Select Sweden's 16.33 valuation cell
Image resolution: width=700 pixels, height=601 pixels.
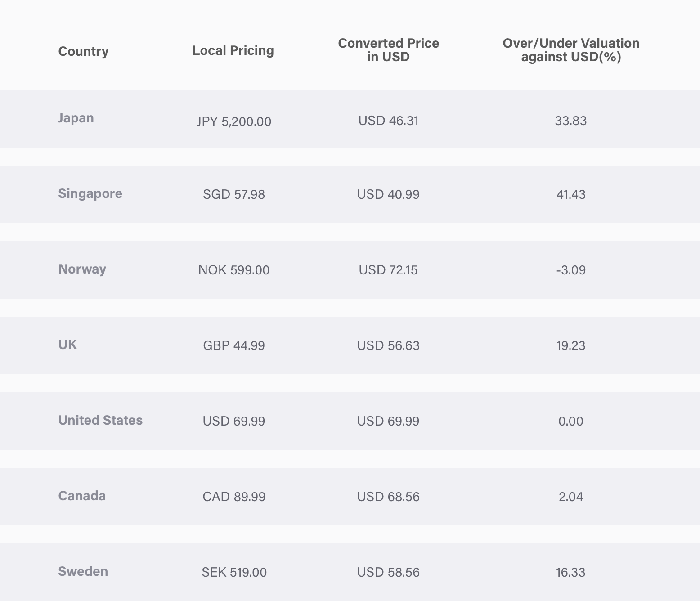[570, 572]
